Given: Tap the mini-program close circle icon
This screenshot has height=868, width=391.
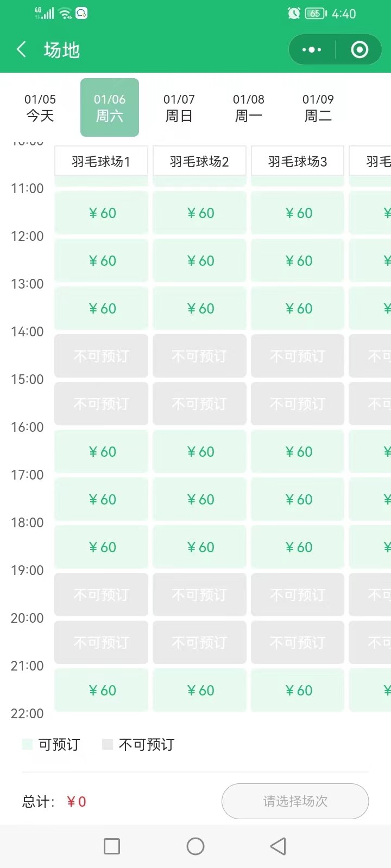Looking at the screenshot, I should (360, 50).
